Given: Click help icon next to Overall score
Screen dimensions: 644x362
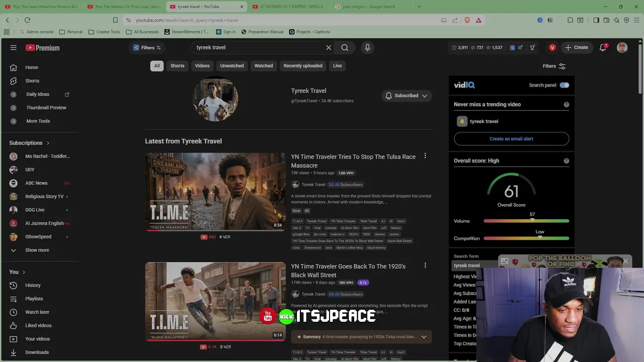Looking at the screenshot, I should pyautogui.click(x=567, y=161).
